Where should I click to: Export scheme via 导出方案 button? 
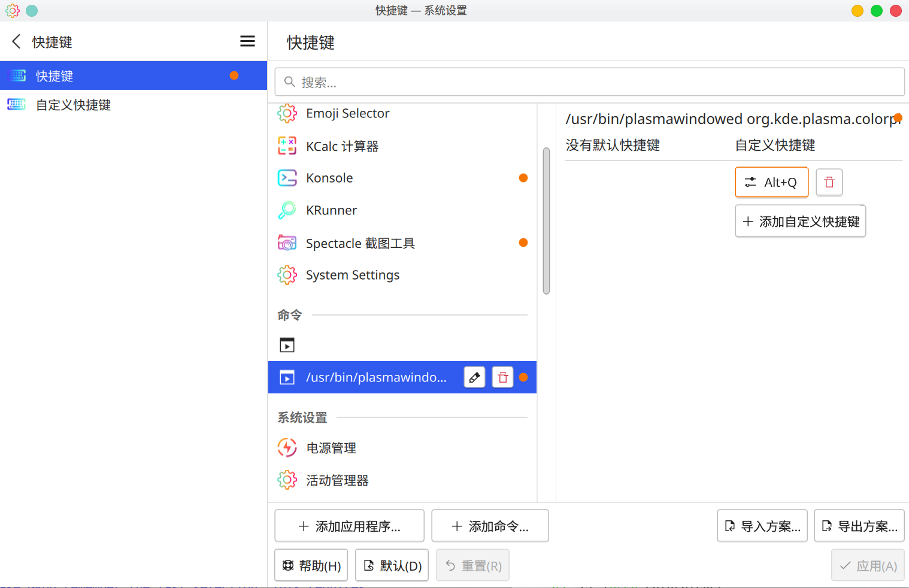(x=859, y=525)
